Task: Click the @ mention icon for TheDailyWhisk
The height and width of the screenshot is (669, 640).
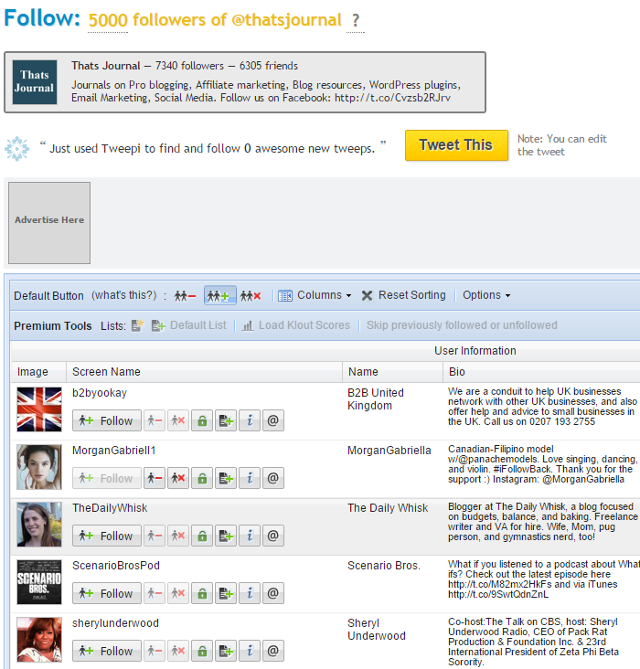Action: point(272,536)
